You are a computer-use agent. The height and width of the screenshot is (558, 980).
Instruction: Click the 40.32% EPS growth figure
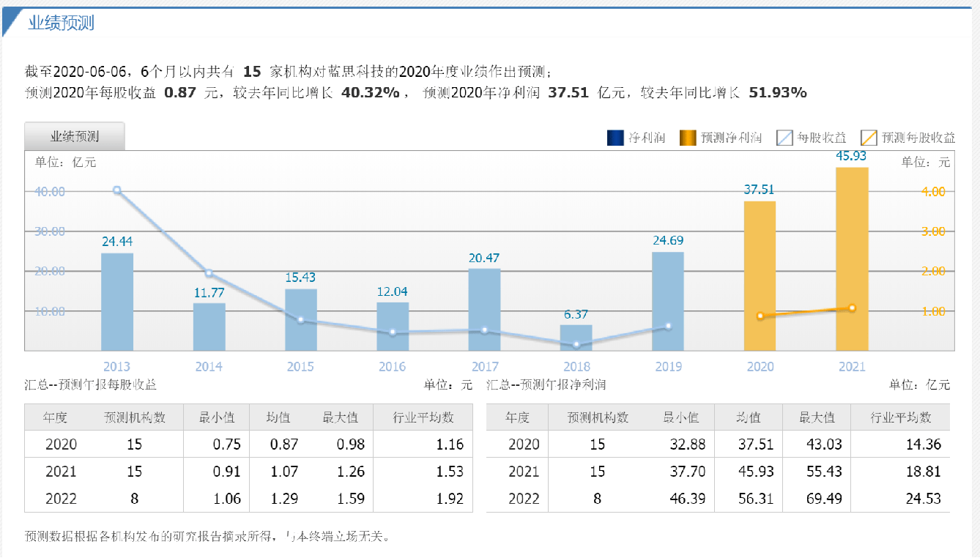pos(370,93)
